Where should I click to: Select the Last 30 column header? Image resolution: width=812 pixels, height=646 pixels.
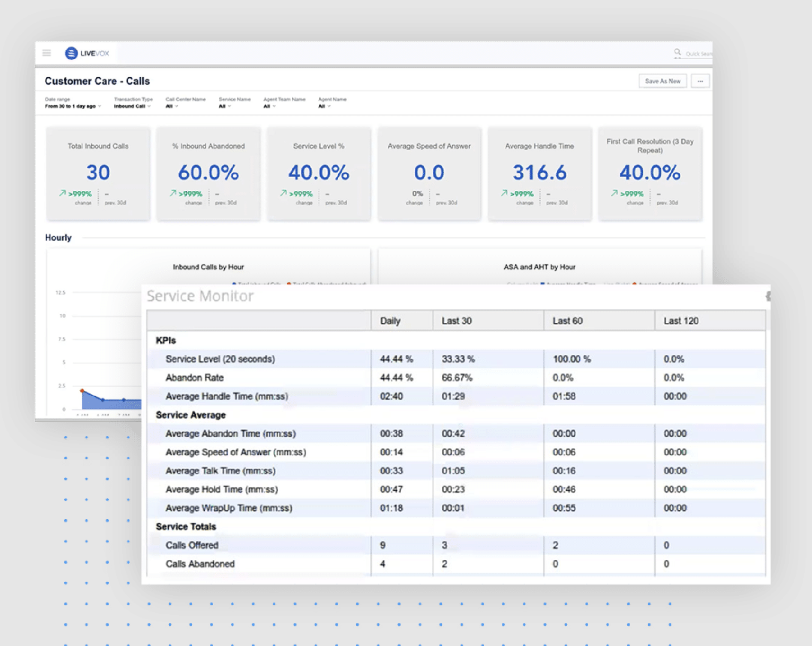tap(456, 321)
